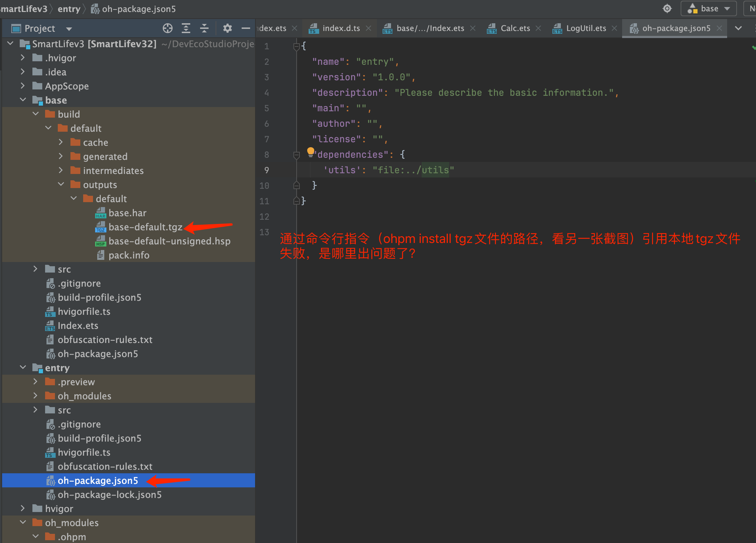The height and width of the screenshot is (543, 756).
Task: Collapse the outputs default subfolder
Action: point(74,198)
